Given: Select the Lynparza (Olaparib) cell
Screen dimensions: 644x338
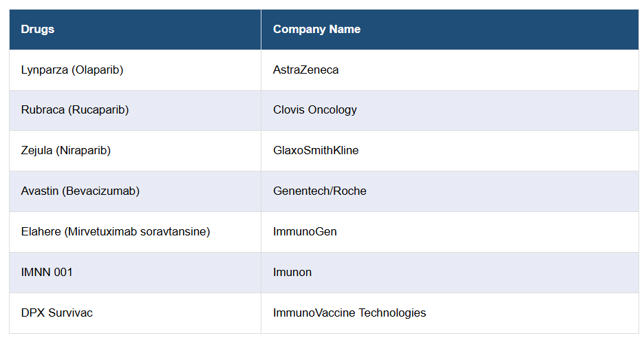Looking at the screenshot, I should point(72,70).
